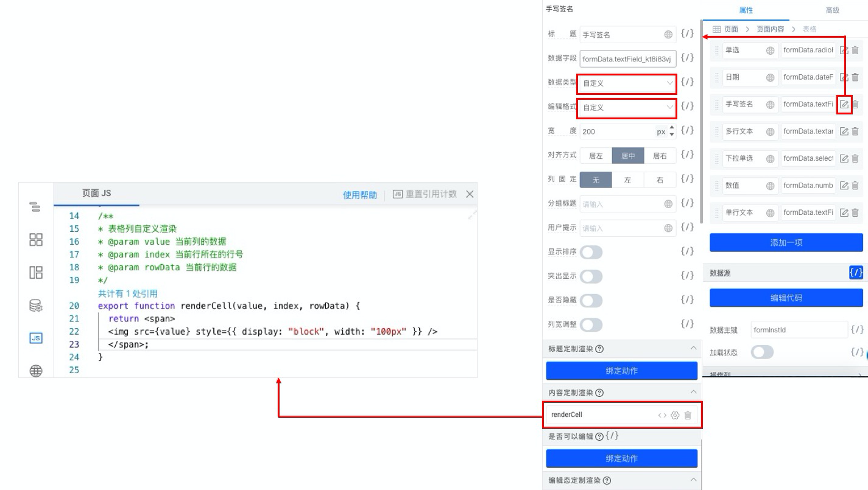This screenshot has width=868, height=490.
Task: Delete the 单选 column row
Action: tap(855, 51)
